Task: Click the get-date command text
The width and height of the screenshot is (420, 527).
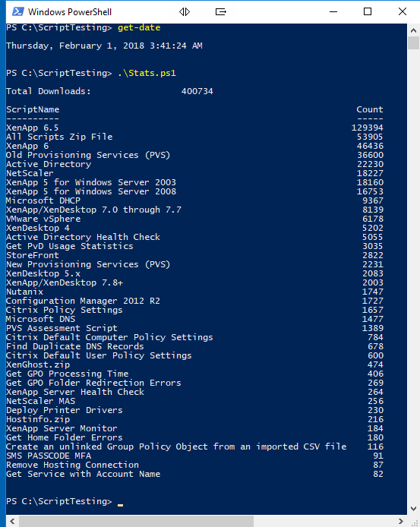Action: (x=139, y=27)
